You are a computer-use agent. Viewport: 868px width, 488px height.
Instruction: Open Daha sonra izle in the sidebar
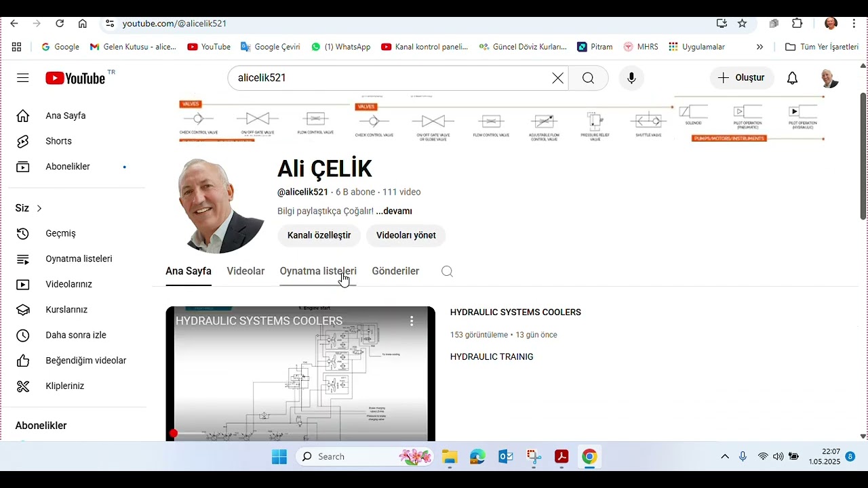(x=77, y=335)
